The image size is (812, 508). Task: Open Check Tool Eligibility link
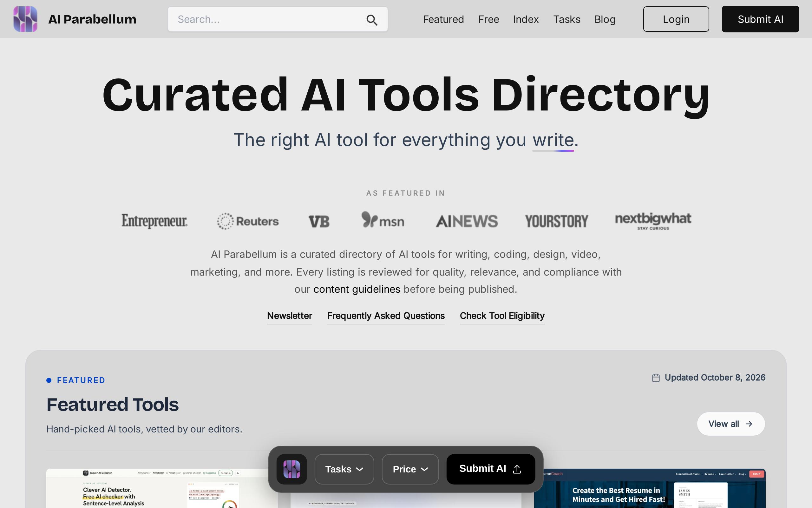[x=502, y=316]
